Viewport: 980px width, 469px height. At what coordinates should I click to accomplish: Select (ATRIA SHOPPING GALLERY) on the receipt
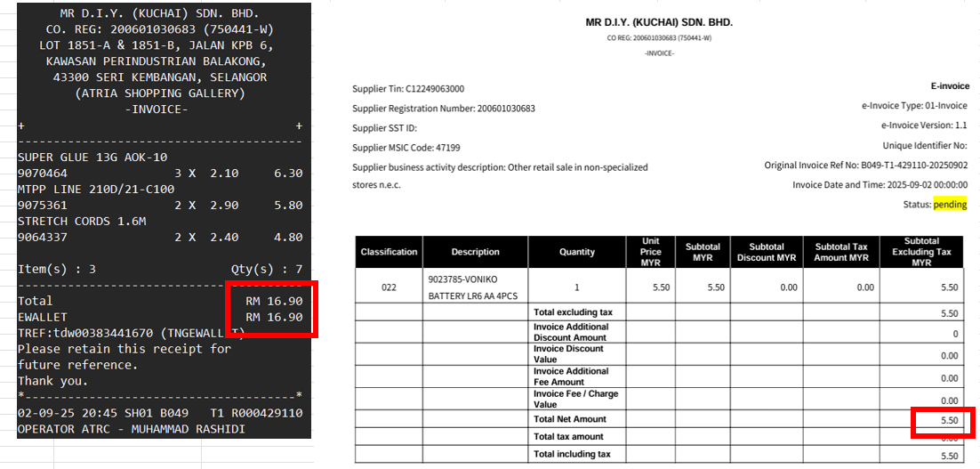(x=159, y=93)
